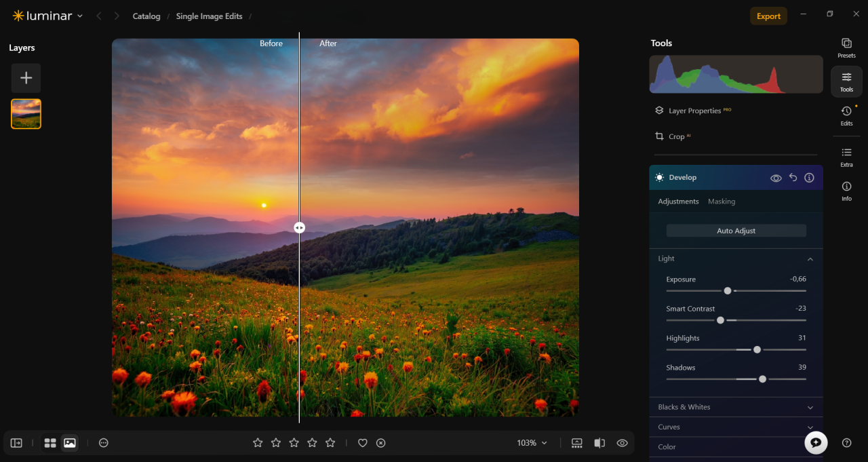Open the Luminar logo menu
Image resolution: width=868 pixels, height=462 pixels.
(47, 16)
